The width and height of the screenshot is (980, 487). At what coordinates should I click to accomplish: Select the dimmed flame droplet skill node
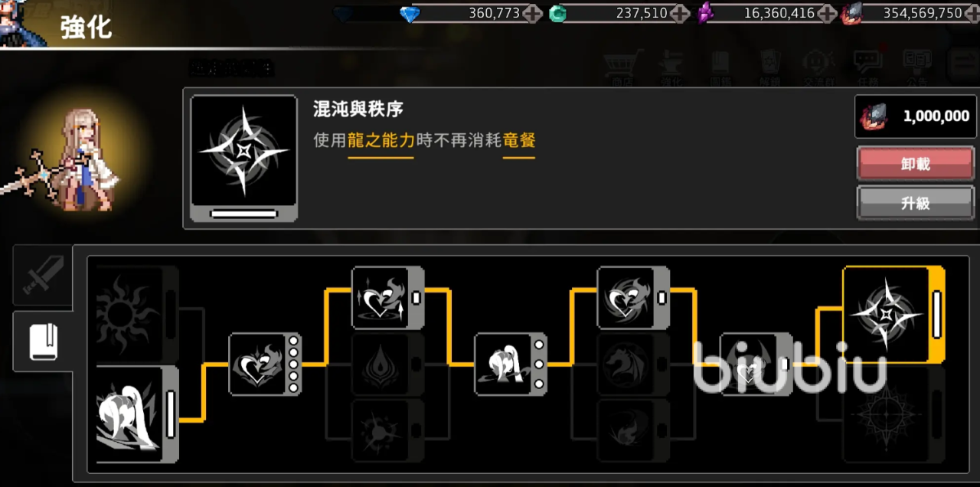point(388,364)
